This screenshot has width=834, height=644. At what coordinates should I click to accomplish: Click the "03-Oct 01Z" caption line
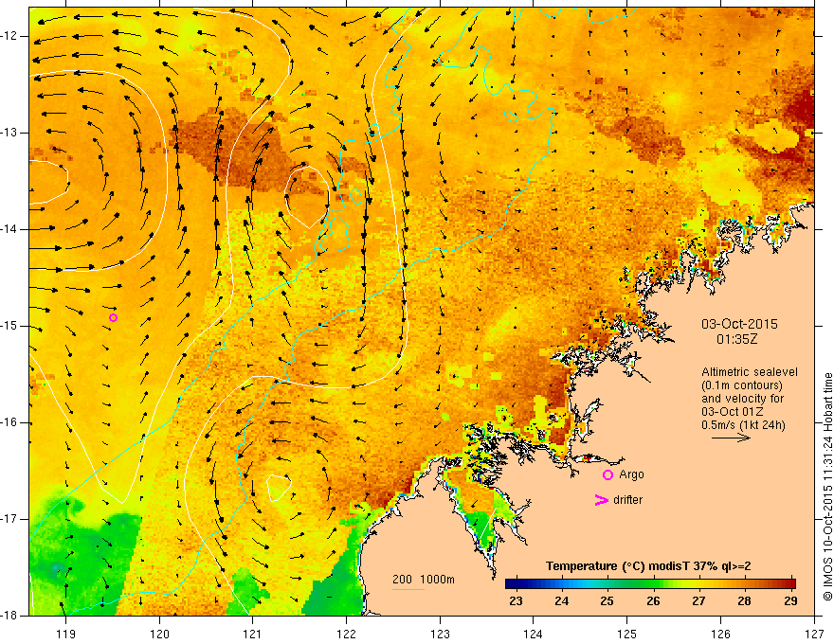pos(732,412)
